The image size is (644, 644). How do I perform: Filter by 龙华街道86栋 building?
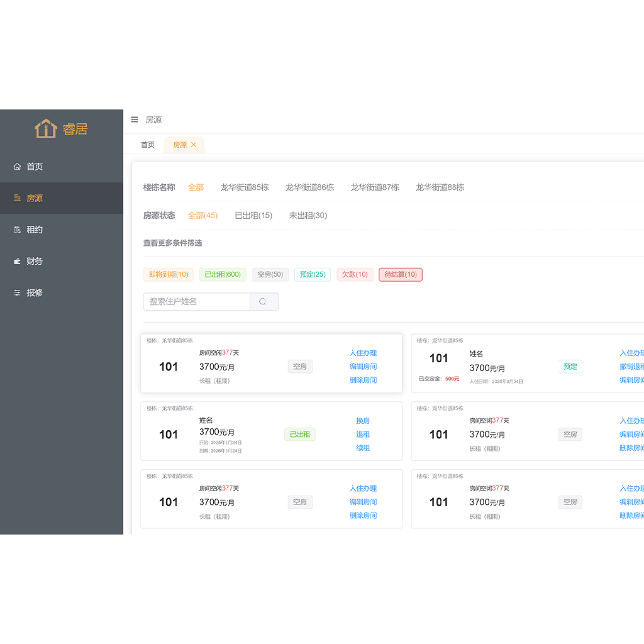click(x=309, y=187)
